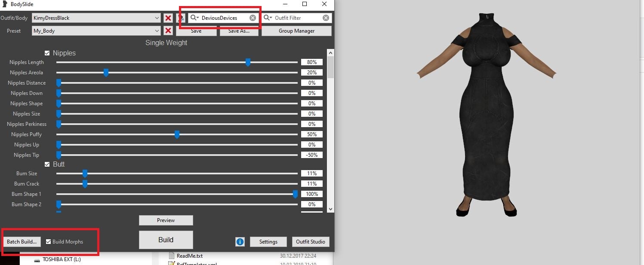Click ReadMe.txt file icon in Explorer
The width and height of the screenshot is (644, 265).
(172, 256)
